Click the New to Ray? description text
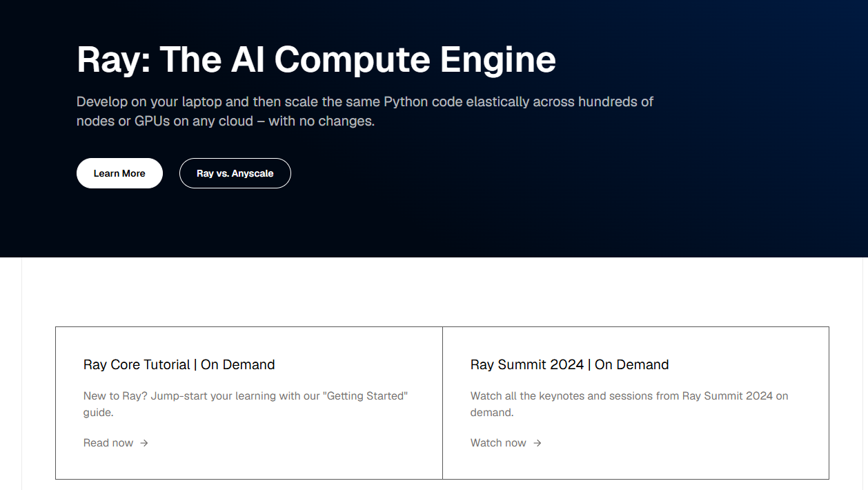Image resolution: width=868 pixels, height=490 pixels. (x=246, y=404)
